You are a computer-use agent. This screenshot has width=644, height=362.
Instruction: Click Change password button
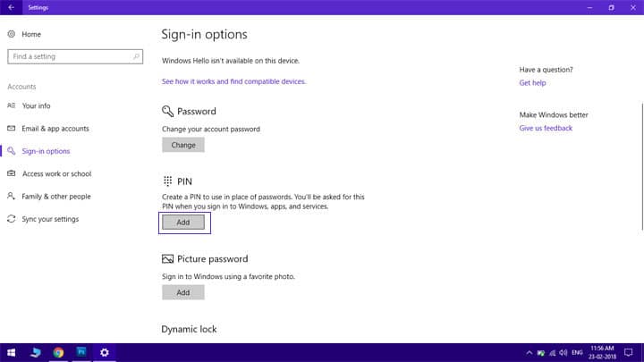[183, 145]
